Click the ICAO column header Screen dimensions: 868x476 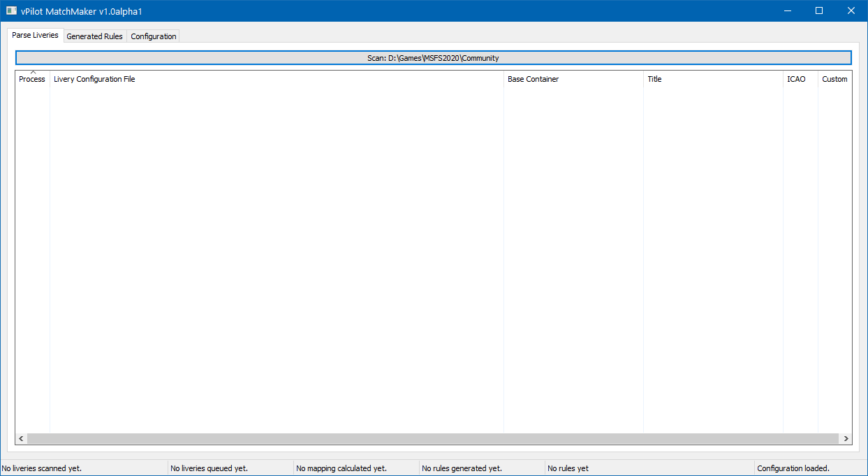(x=800, y=79)
